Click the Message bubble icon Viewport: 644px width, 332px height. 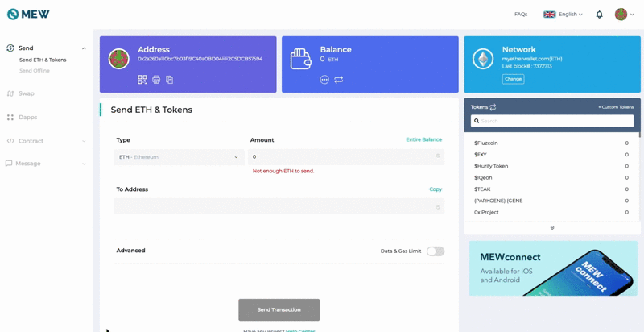[x=9, y=164]
